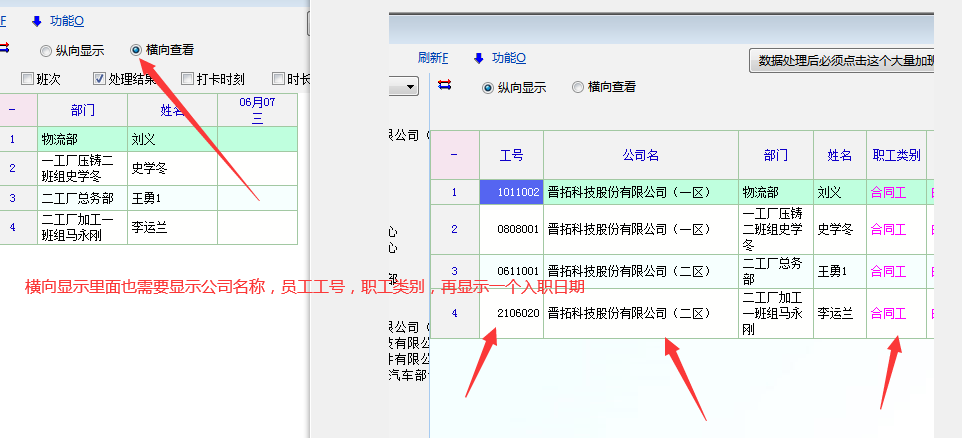Open the 刷新F menu

coord(432,58)
